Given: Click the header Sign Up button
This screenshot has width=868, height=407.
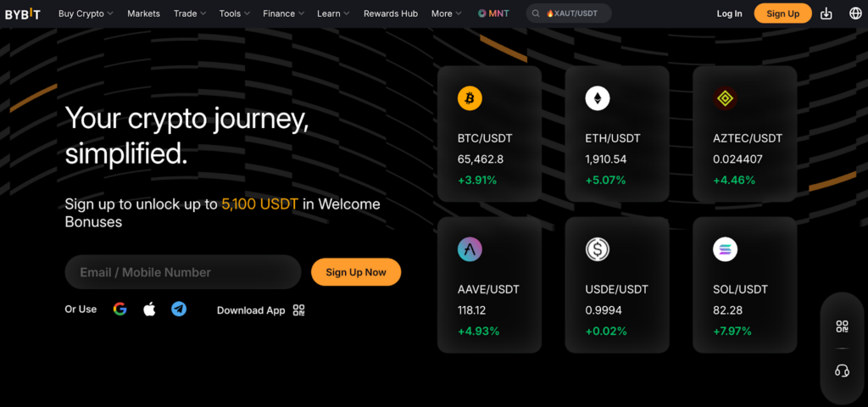Looking at the screenshot, I should pyautogui.click(x=782, y=14).
